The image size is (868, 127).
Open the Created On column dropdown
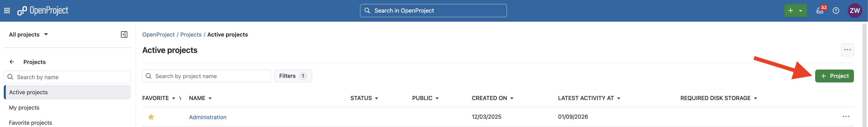(x=492, y=98)
